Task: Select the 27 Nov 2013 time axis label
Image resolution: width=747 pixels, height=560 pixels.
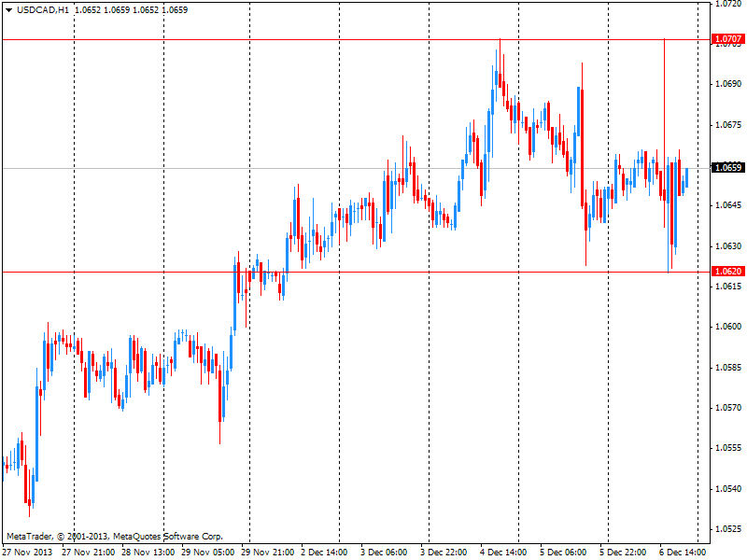Action: click(28, 553)
